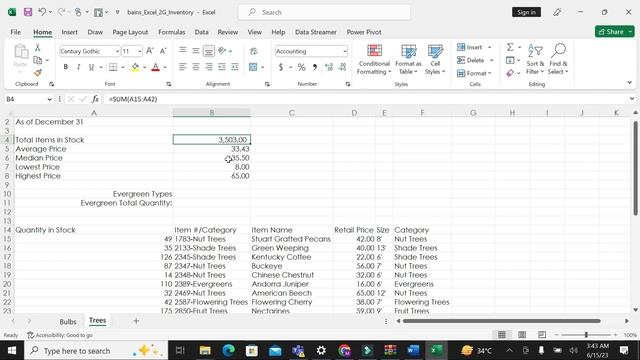The width and height of the screenshot is (640, 360).
Task: Undo the last action
Action: pyautogui.click(x=42, y=12)
